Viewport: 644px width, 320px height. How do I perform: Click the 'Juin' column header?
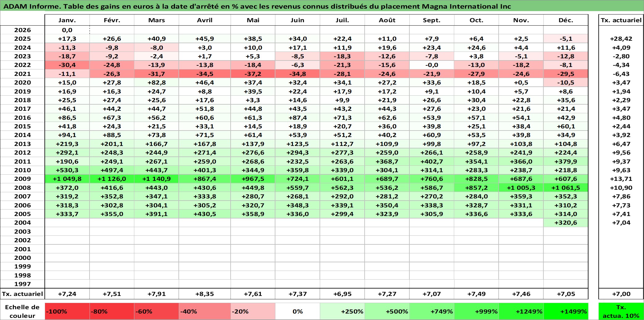point(298,20)
